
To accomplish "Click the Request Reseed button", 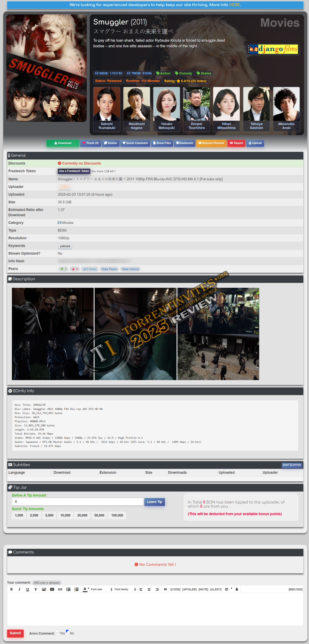I will click(211, 143).
